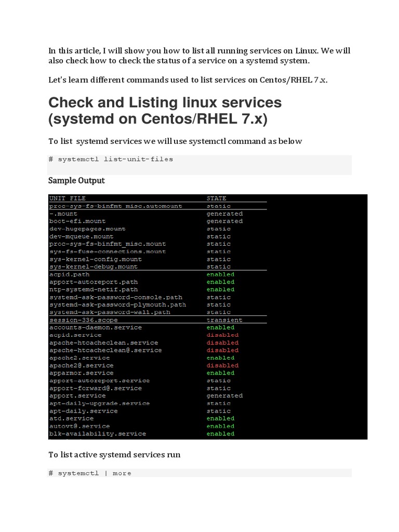Screen dimensions: 399x532
Task: Click 'generated' state of -.mount row
Action: (x=224, y=214)
